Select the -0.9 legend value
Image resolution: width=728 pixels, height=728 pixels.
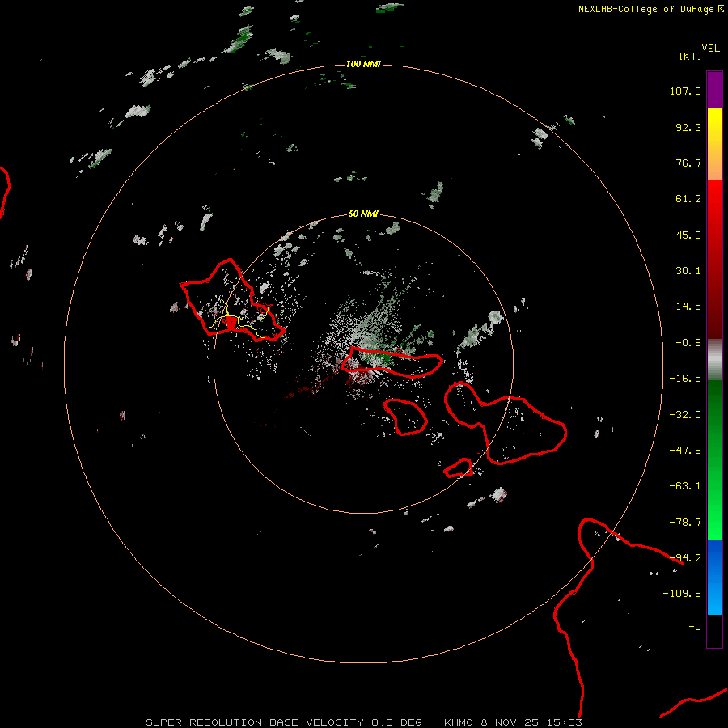[688, 343]
